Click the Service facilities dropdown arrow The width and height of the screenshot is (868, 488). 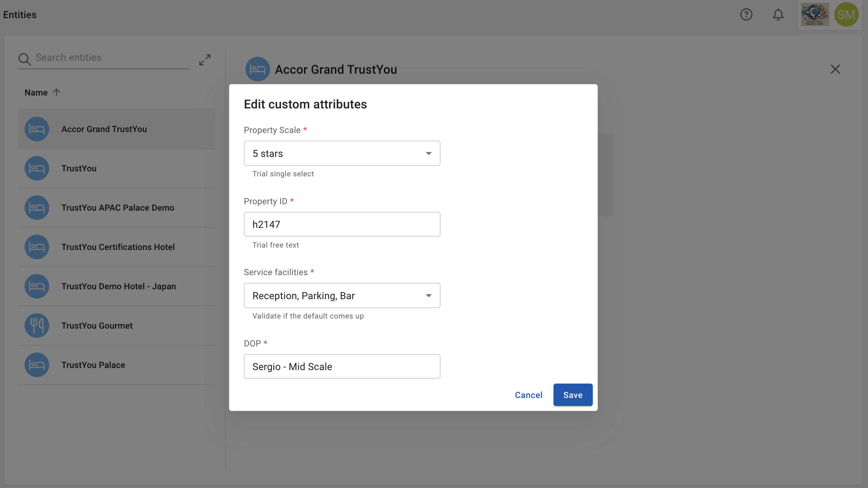click(x=428, y=296)
